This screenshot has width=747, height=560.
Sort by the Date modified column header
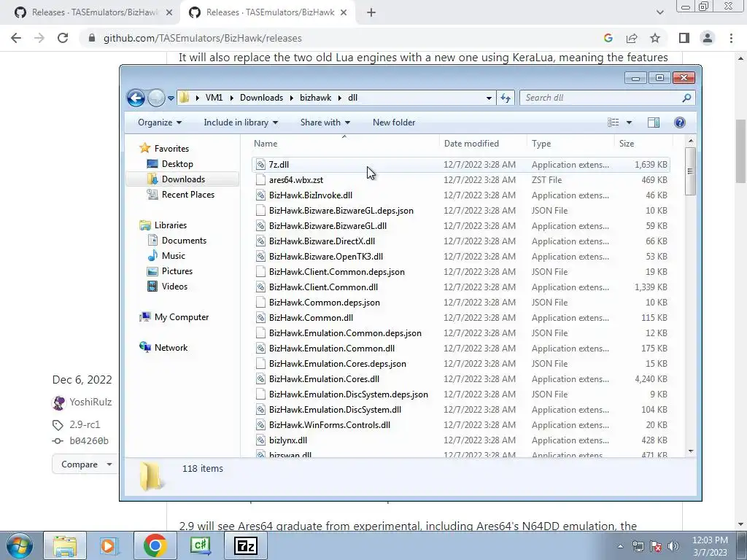[483, 144]
